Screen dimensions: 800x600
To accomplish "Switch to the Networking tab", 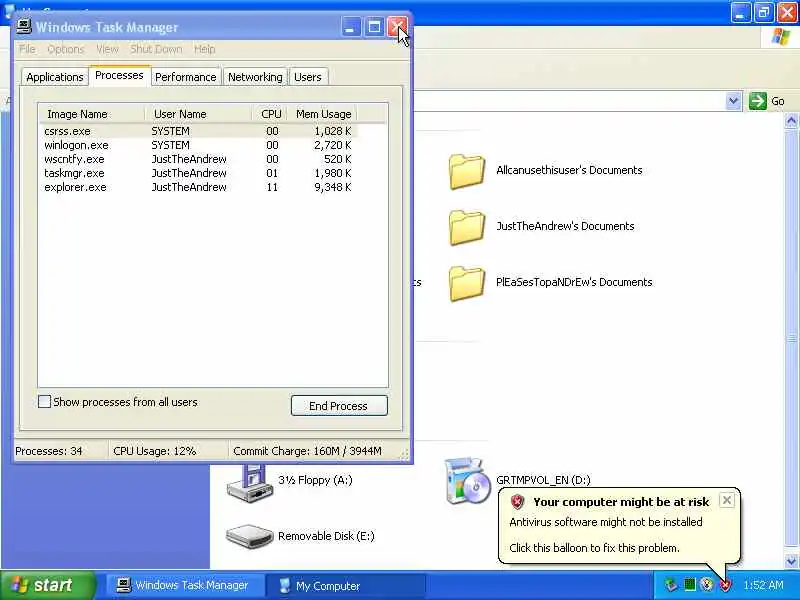I will [x=255, y=77].
